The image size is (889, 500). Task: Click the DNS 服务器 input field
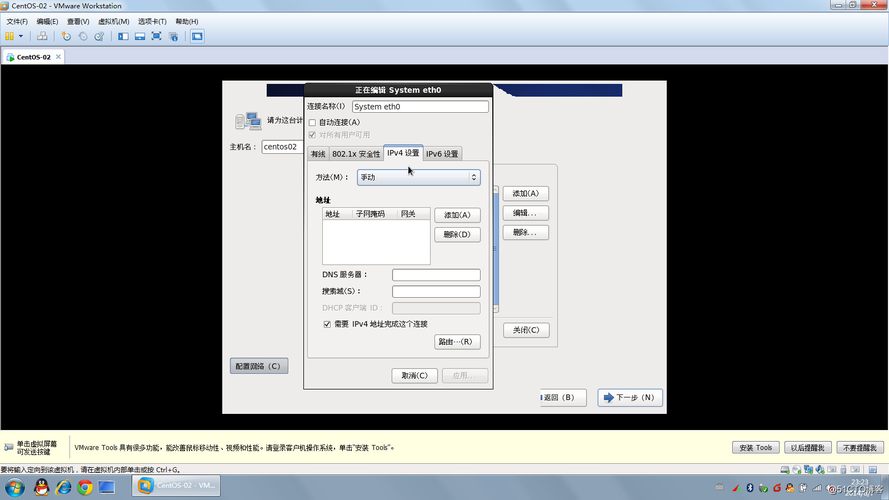[x=436, y=275]
